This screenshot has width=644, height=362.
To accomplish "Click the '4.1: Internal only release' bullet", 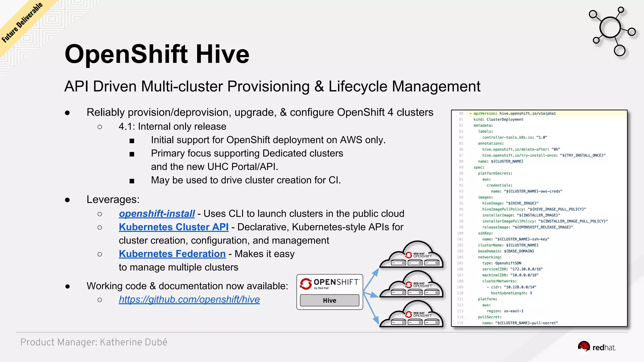I will click(x=172, y=126).
